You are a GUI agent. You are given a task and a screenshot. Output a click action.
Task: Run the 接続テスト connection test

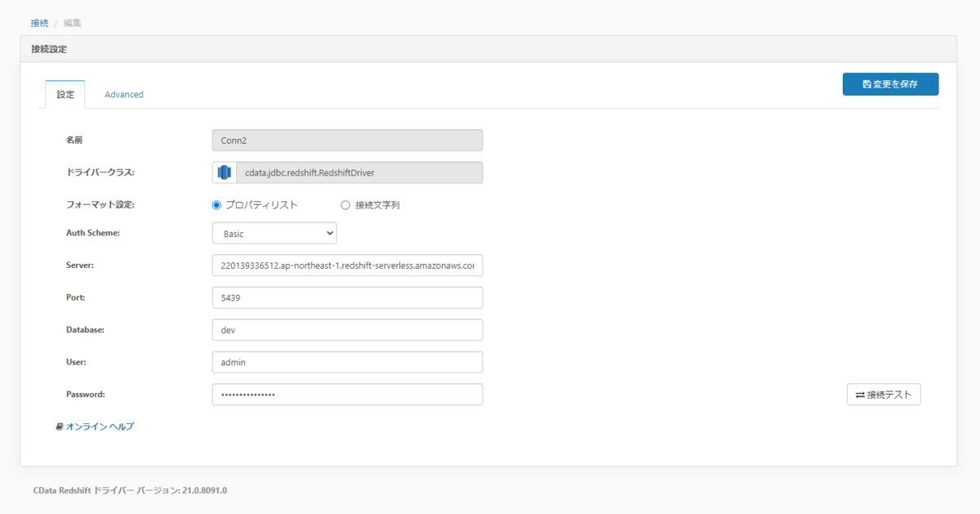pos(884,395)
